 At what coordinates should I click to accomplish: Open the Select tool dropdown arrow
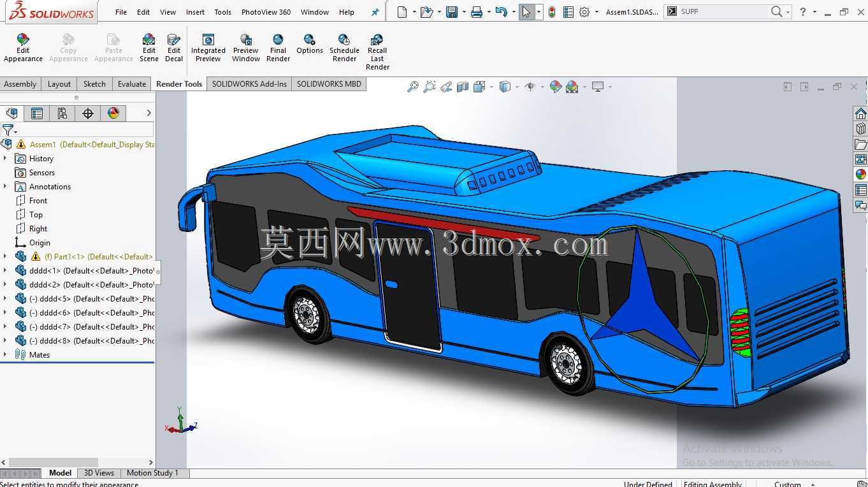pos(539,11)
